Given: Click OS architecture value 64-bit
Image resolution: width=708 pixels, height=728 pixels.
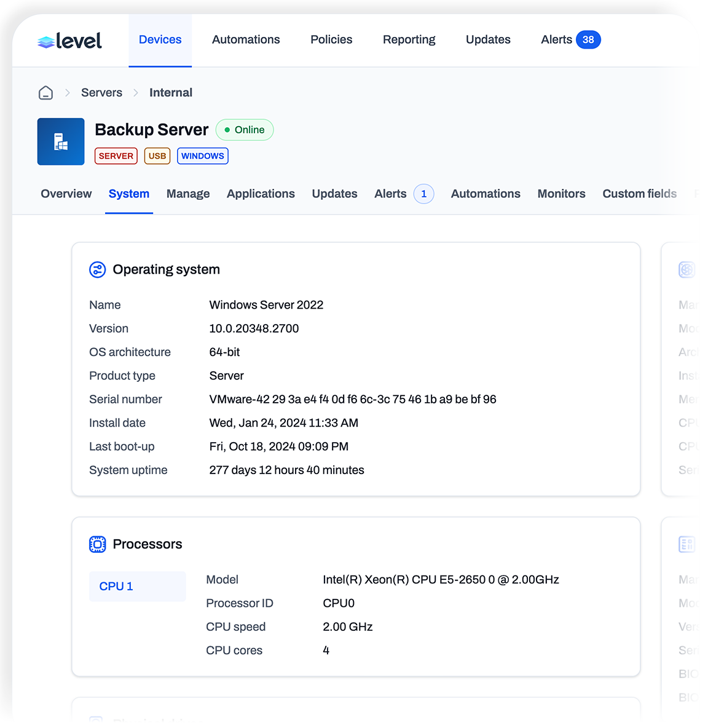Looking at the screenshot, I should [x=224, y=352].
